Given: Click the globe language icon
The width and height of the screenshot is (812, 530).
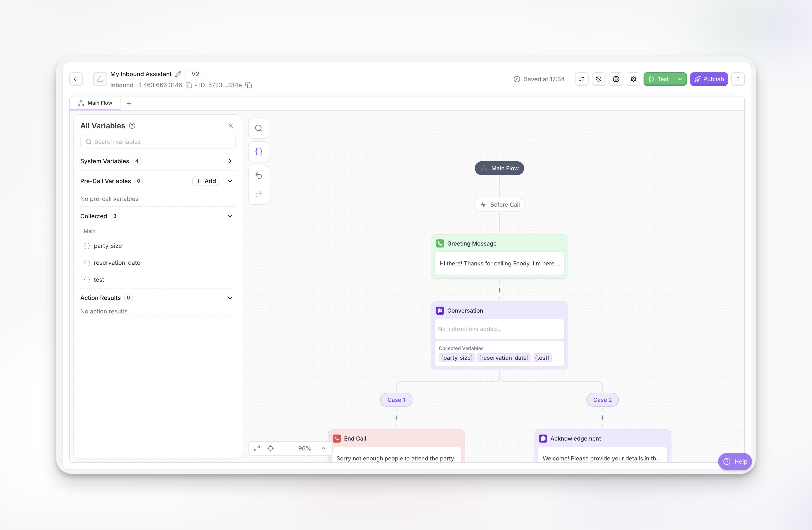Looking at the screenshot, I should point(616,79).
